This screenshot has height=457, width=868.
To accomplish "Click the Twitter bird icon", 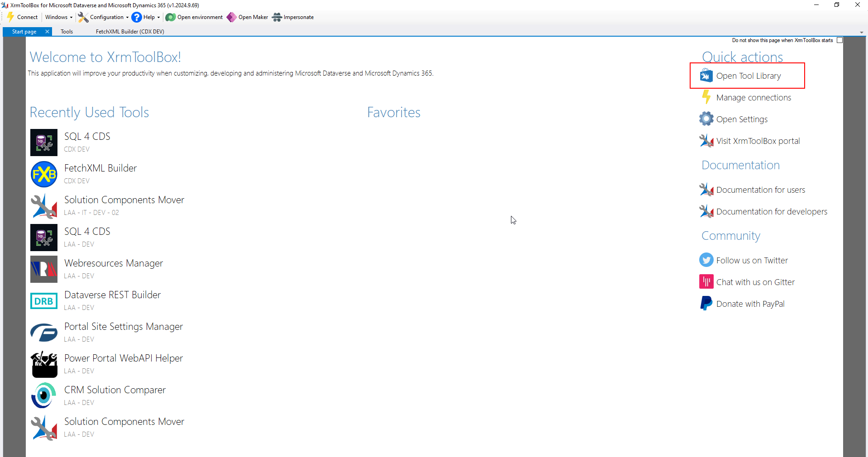I will click(706, 260).
